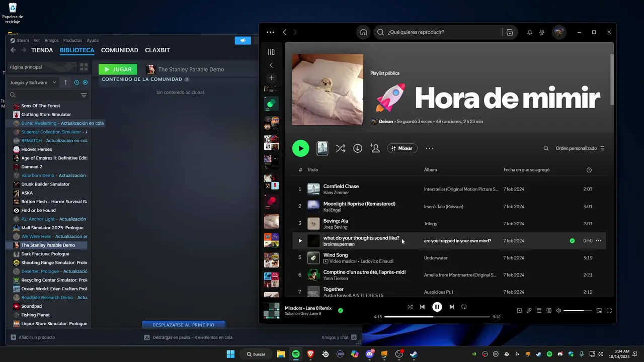Collapse Spotify sidebar with left chevron
The width and height of the screenshot is (644, 362).
point(271,65)
